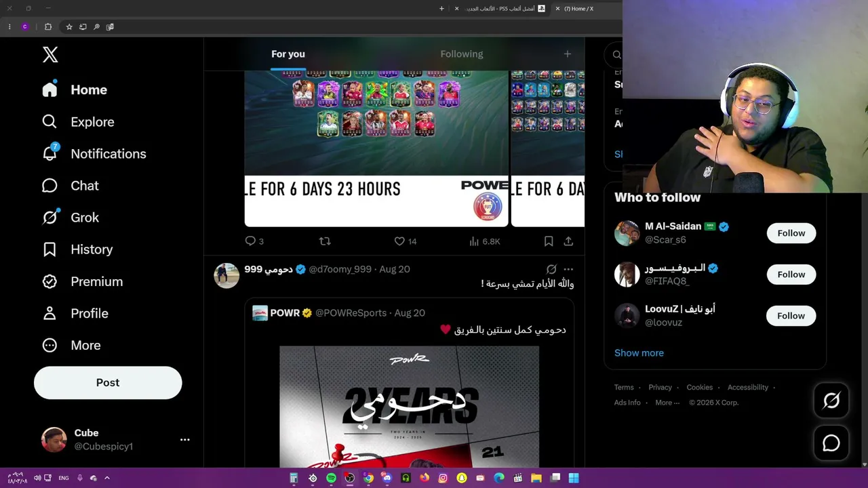The image size is (868, 488).
Task: Open دحومي 999 profile avatar
Action: 226,276
